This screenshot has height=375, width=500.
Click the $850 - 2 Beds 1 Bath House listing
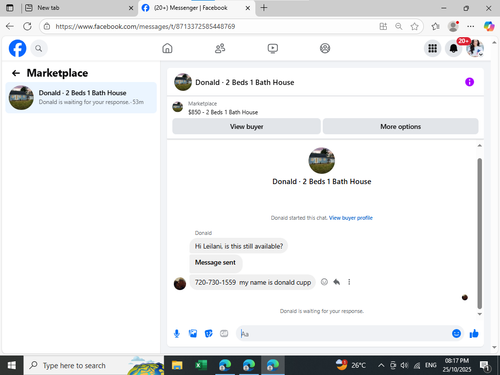click(x=223, y=112)
